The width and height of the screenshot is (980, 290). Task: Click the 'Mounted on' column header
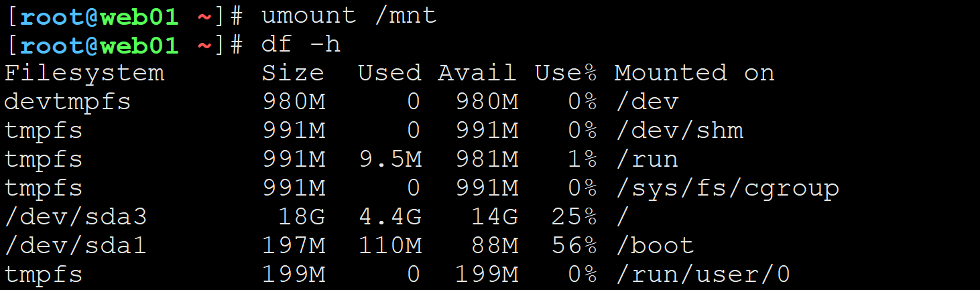click(x=694, y=73)
